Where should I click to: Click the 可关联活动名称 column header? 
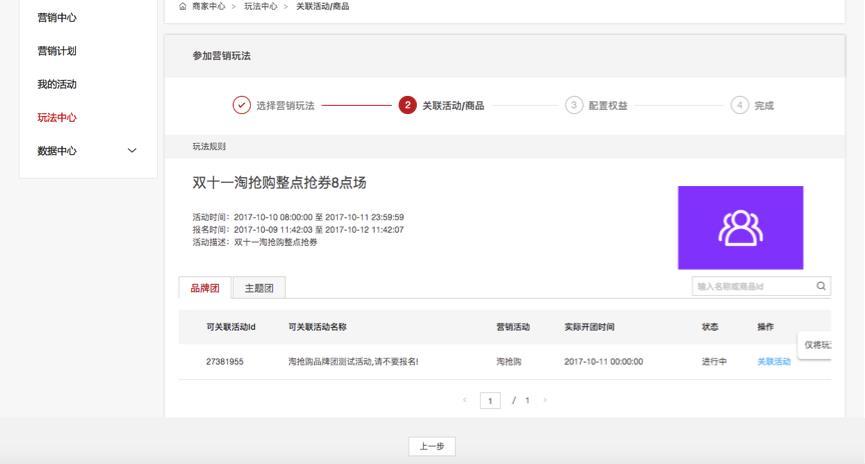pyautogui.click(x=317, y=327)
